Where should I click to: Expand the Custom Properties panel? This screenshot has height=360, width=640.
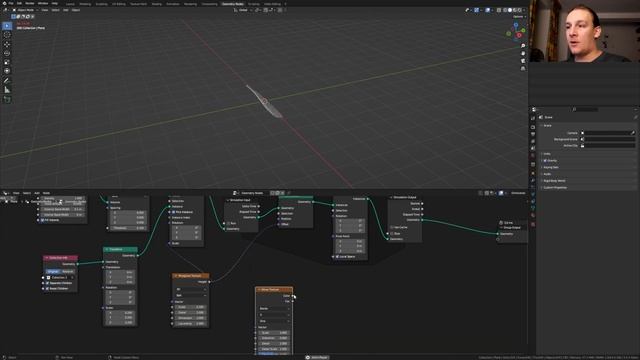554,187
